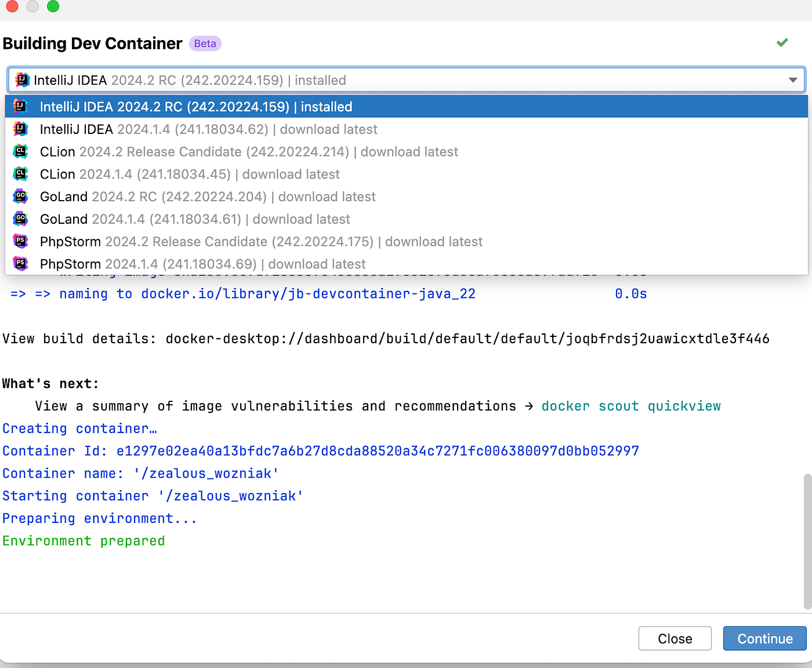Click the PhpStorm 2024.1.4 icon
The width and height of the screenshot is (812, 668).
(x=20, y=264)
